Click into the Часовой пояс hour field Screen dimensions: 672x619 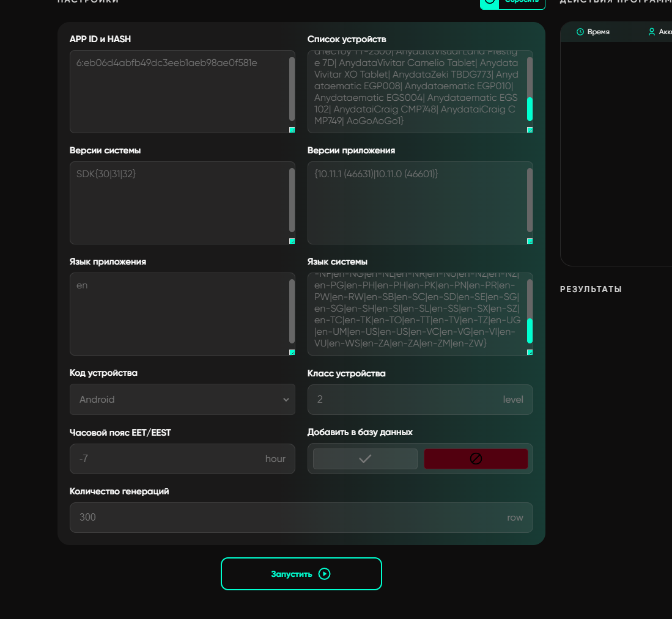coord(165,459)
